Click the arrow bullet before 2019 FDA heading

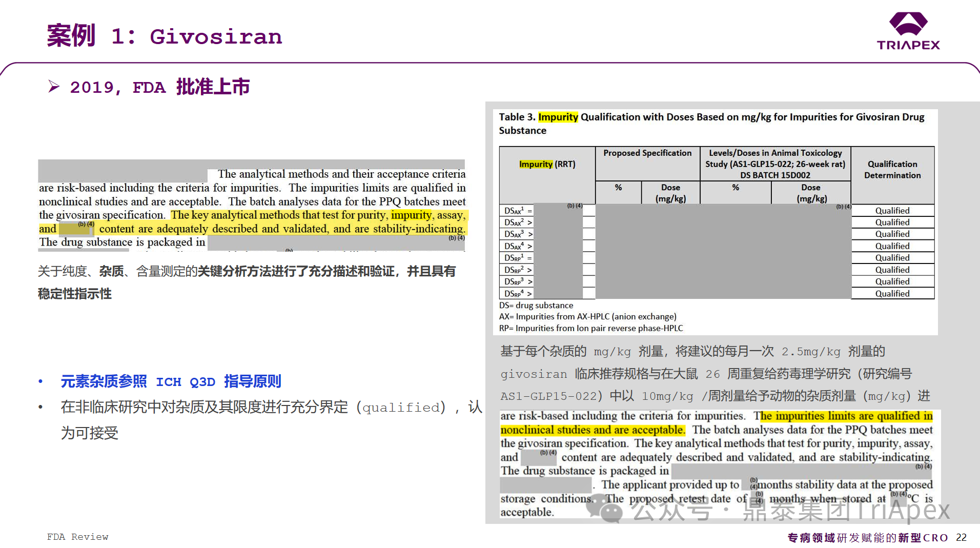tap(54, 87)
